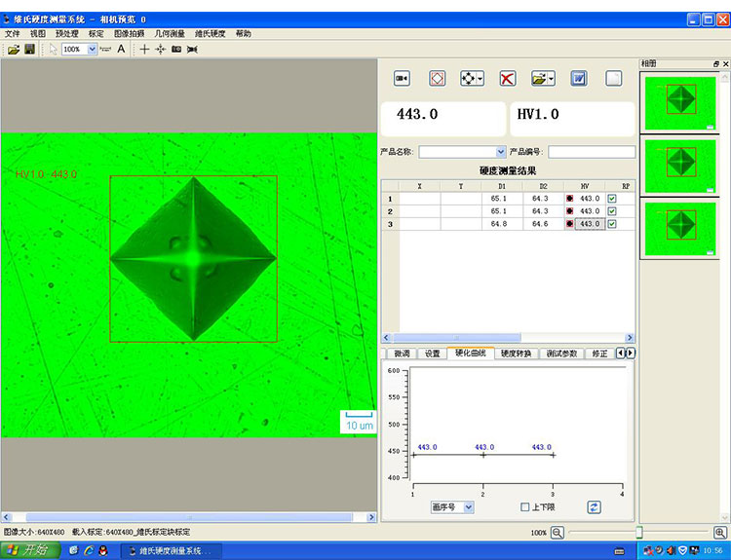The image size is (731, 560).
Task: Open the 维氏硬度 menu
Action: [x=210, y=33]
